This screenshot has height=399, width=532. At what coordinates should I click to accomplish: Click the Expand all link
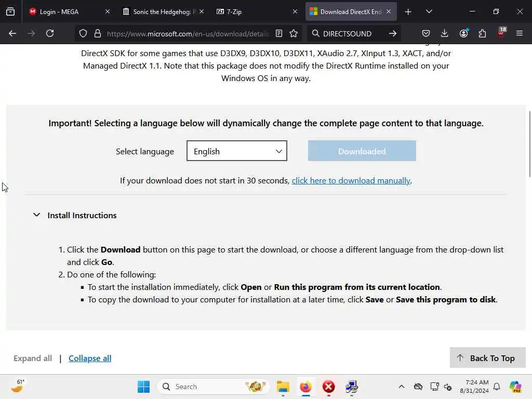(x=33, y=358)
